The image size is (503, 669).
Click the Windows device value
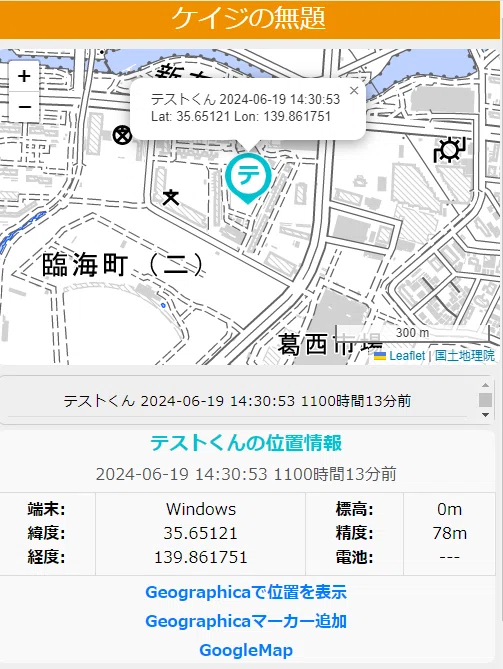point(201,509)
